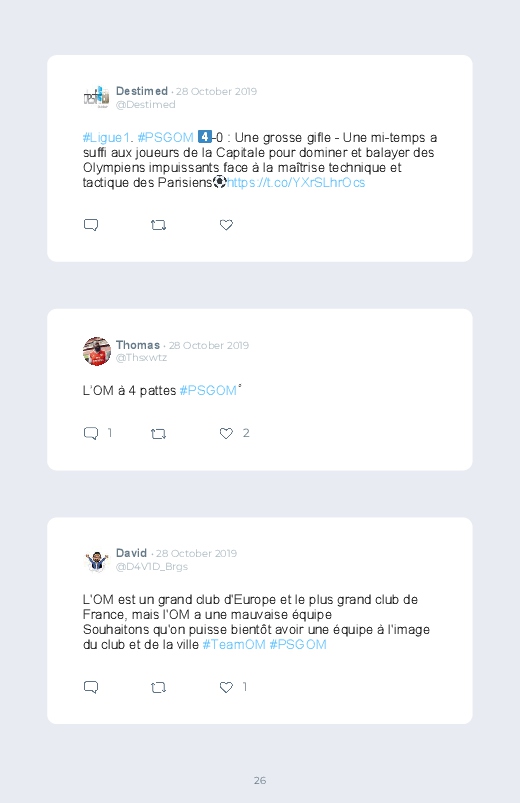Like David's tweet with 1 like
Image resolution: width=520 pixels, height=803 pixels.
click(x=226, y=687)
